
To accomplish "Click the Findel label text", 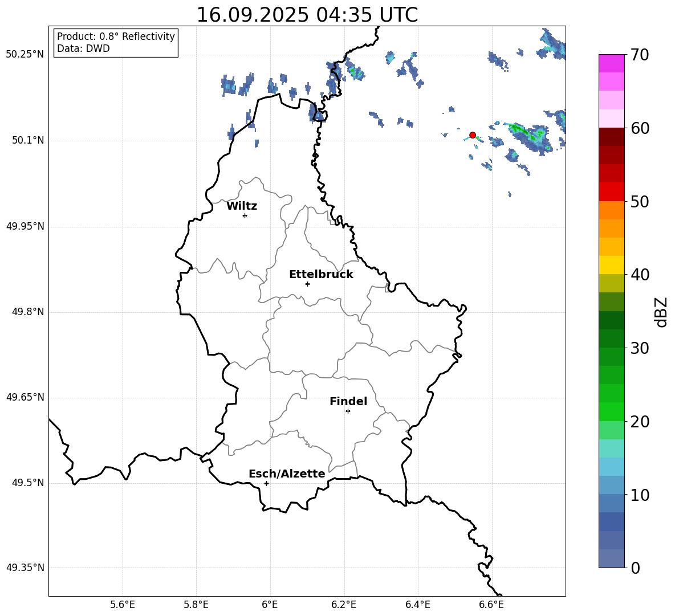I will point(348,401).
